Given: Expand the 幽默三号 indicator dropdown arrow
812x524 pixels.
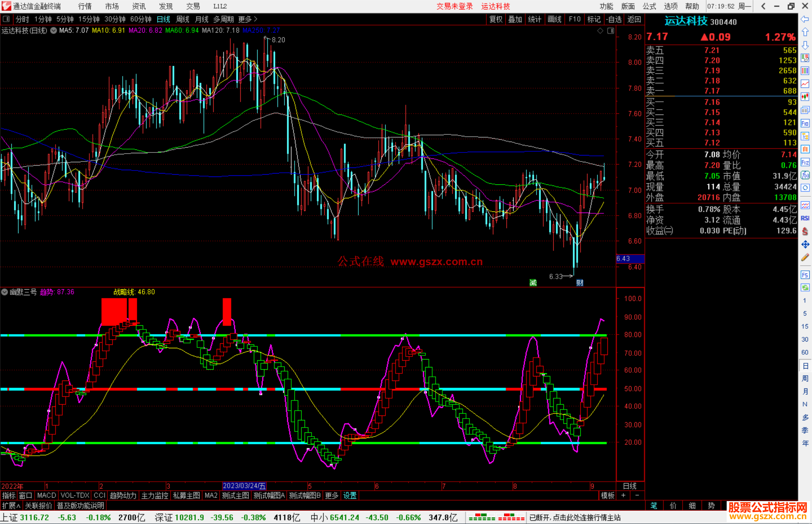Looking at the screenshot, I should click(x=5, y=292).
